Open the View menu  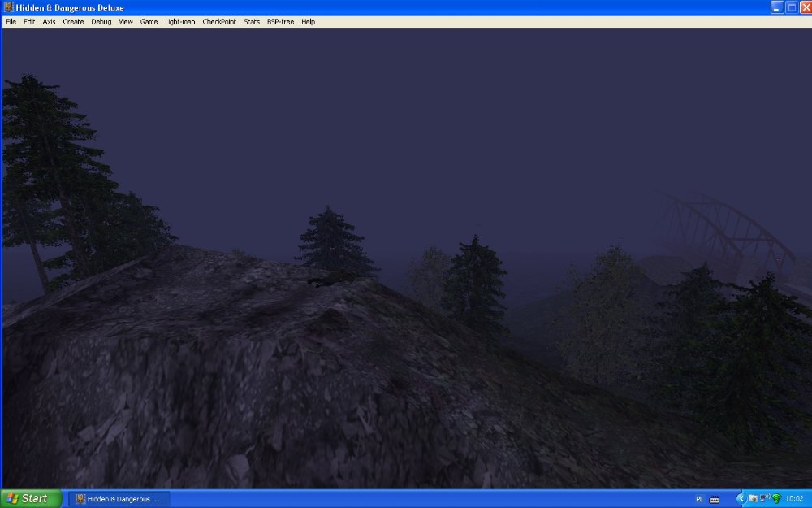tap(126, 22)
